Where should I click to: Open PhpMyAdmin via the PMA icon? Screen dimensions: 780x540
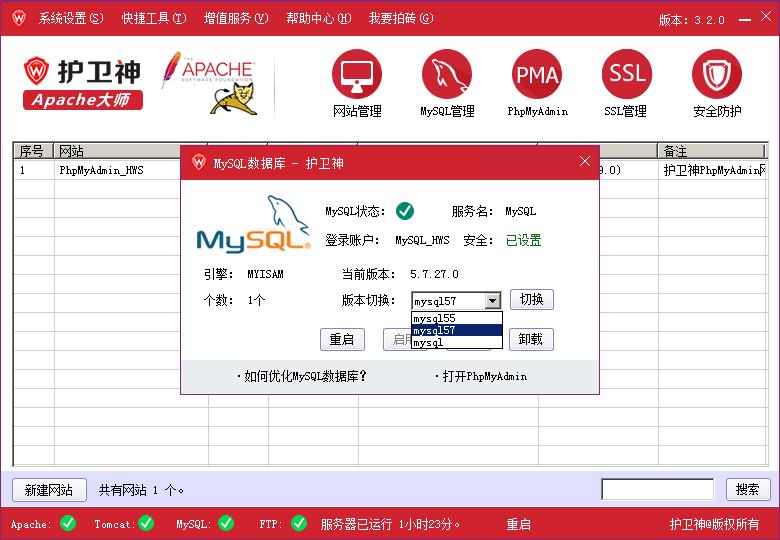(537, 75)
